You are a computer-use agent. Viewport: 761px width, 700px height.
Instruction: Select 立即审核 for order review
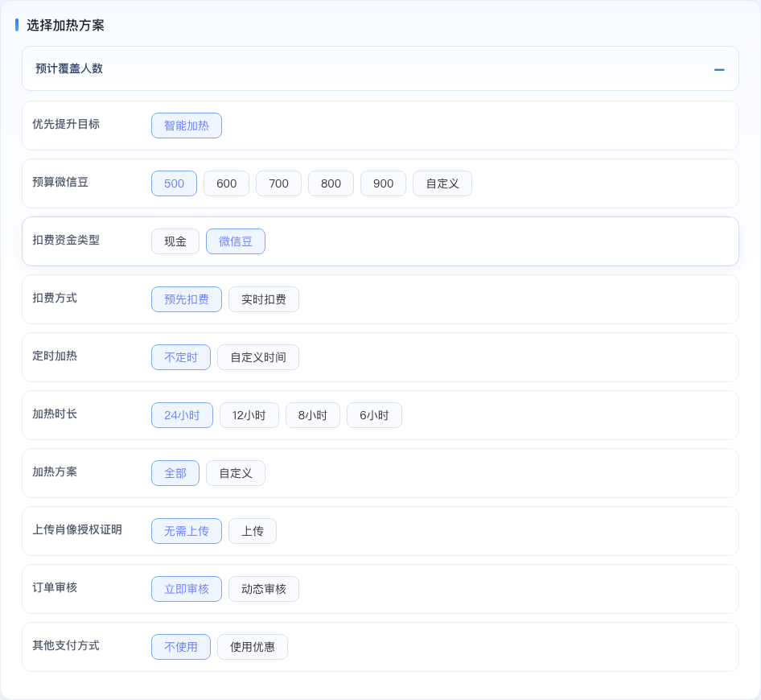187,589
